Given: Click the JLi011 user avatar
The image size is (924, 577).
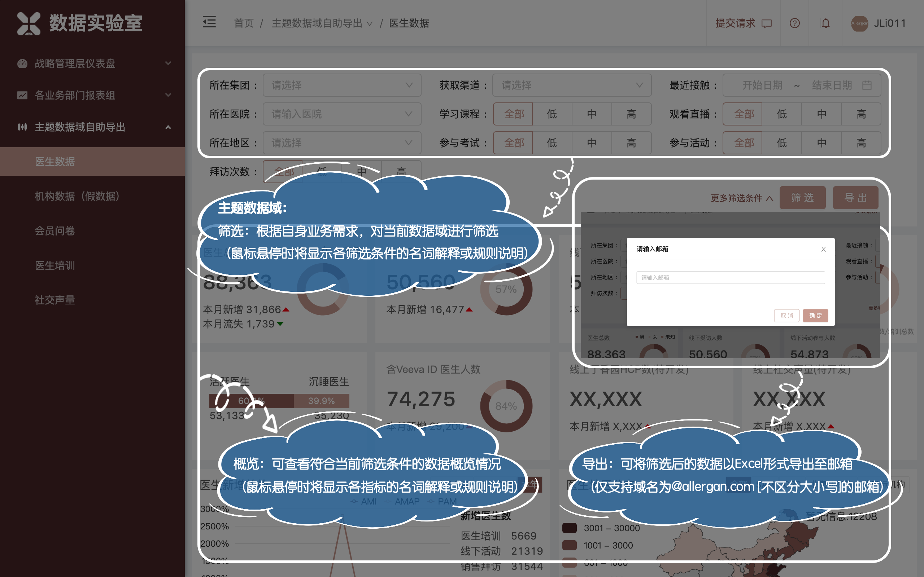Looking at the screenshot, I should coord(859,23).
